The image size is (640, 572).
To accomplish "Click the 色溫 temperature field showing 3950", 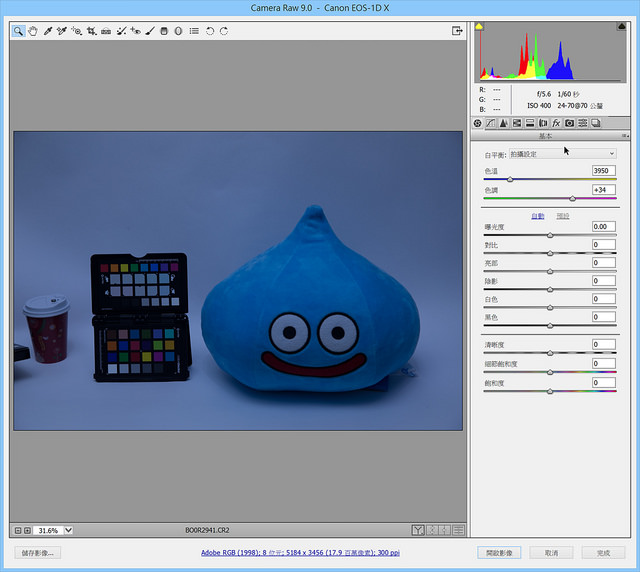I will 604,171.
